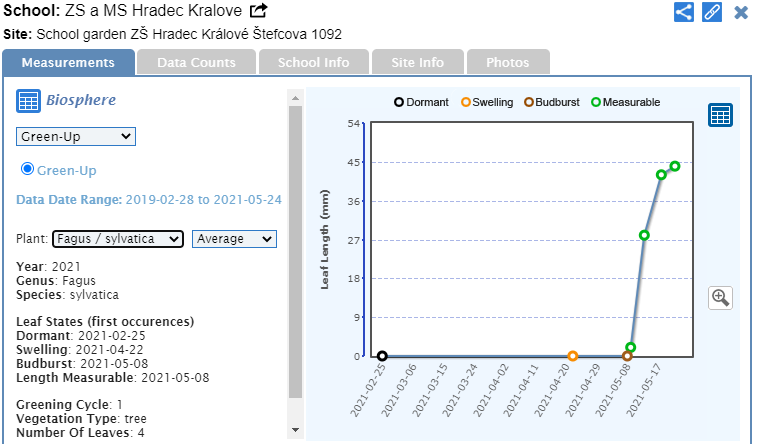Open the Photos tab
Image resolution: width=757 pixels, height=444 pixels.
[x=507, y=62]
